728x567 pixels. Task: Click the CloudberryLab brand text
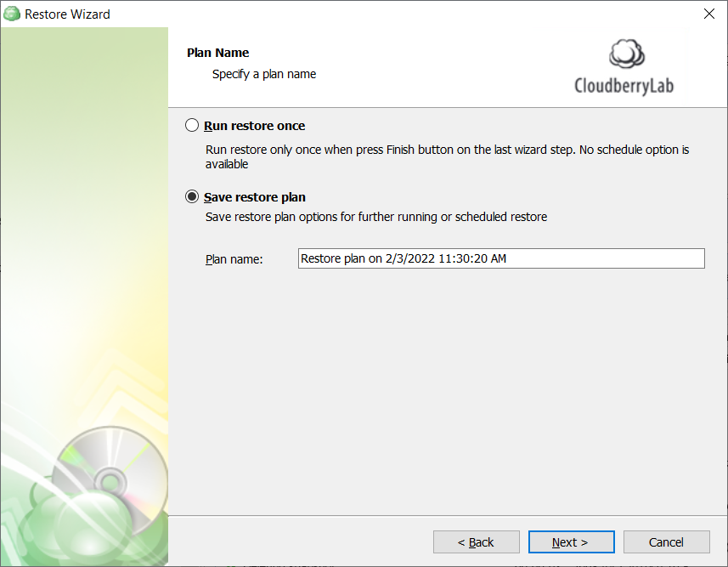coord(624,86)
